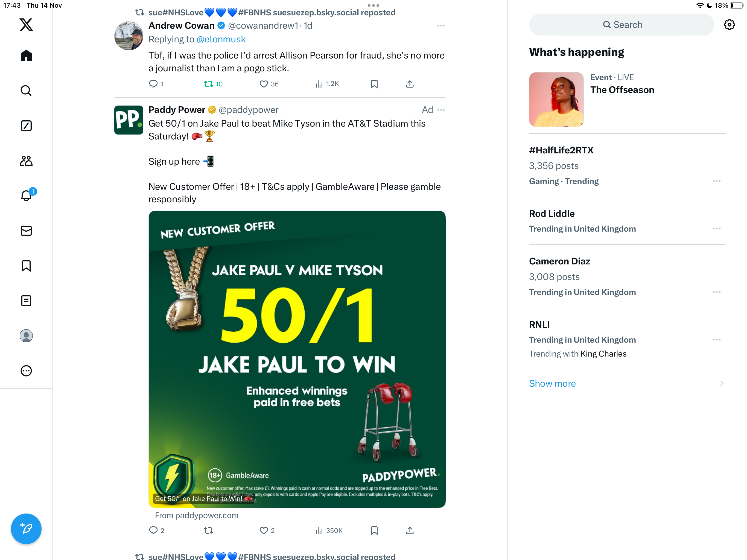Go to Home tab in sidebar
747x560 pixels.
[x=26, y=56]
